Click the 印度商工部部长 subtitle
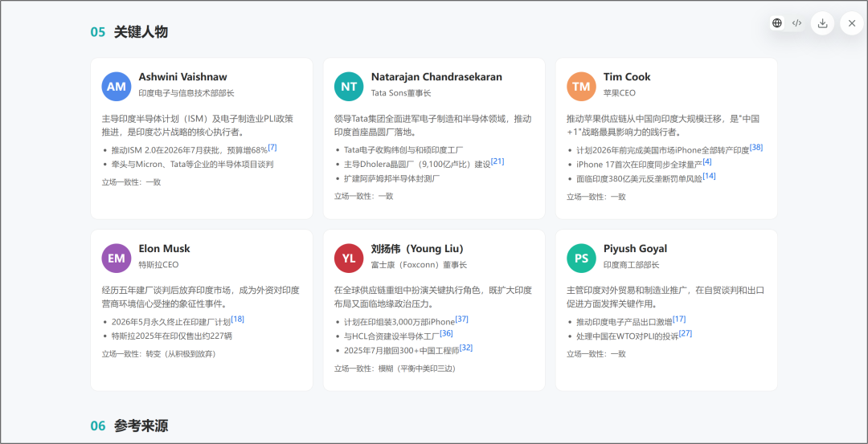 (632, 265)
